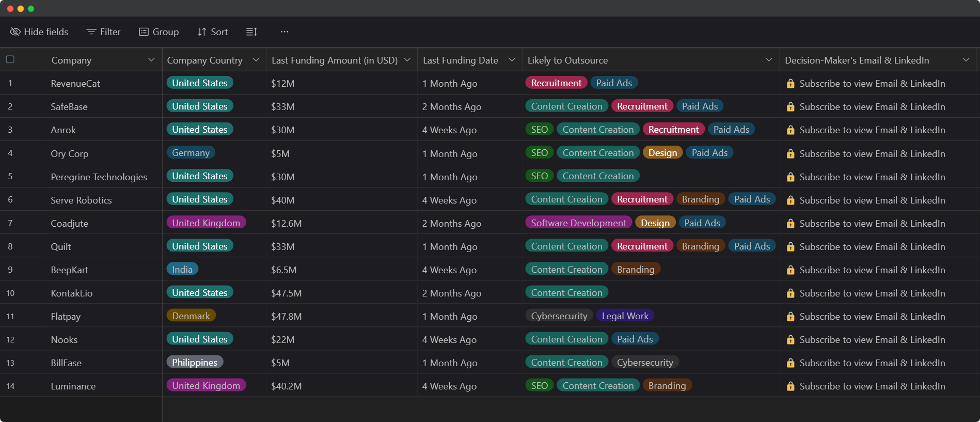Click the Sort arrows icon

click(202, 32)
